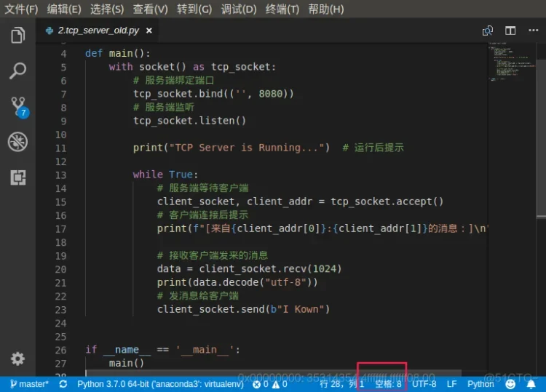The image size is (546, 392).
Task: Change file encoding via UTF-8 status item
Action: click(424, 384)
